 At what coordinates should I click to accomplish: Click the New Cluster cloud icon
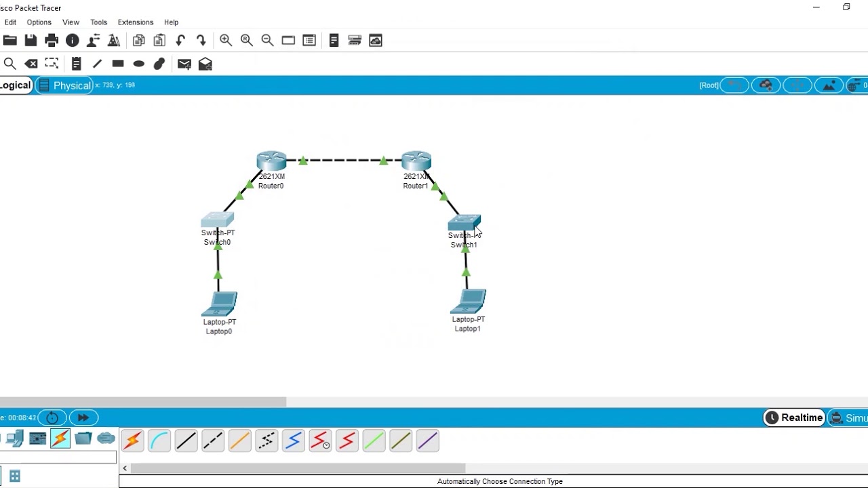click(x=766, y=85)
